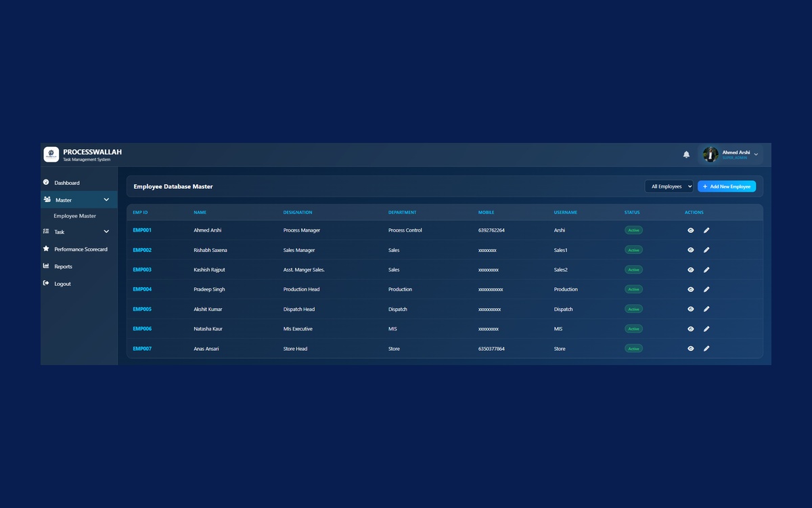
Task: View details of Anas Ansari (eye icon)
Action: pos(691,349)
